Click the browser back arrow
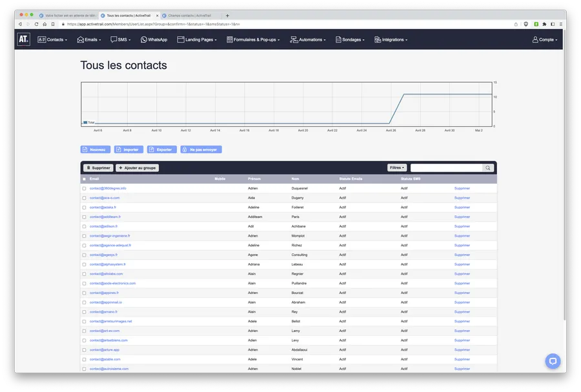 pos(20,24)
